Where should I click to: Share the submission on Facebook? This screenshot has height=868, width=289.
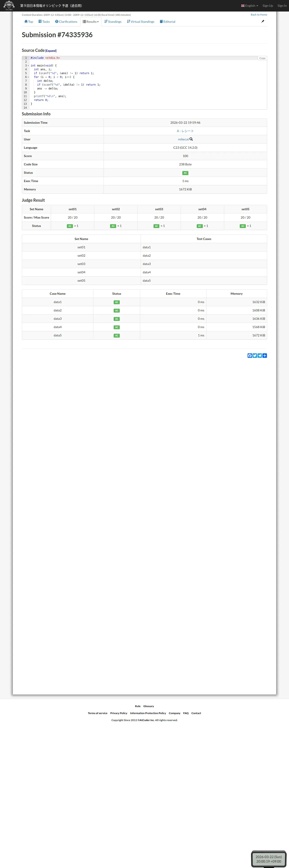point(250,356)
